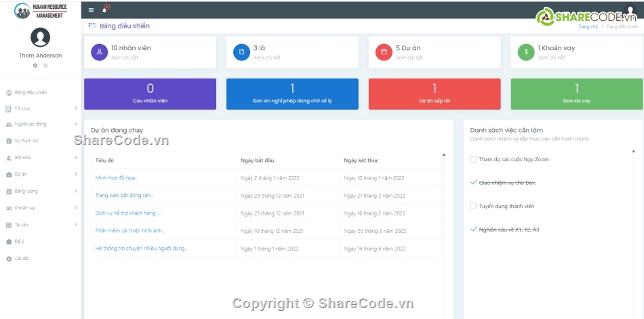644x319 pixels.
Task: Click the red calendar icon for 5 Dự án
Action: click(x=384, y=52)
